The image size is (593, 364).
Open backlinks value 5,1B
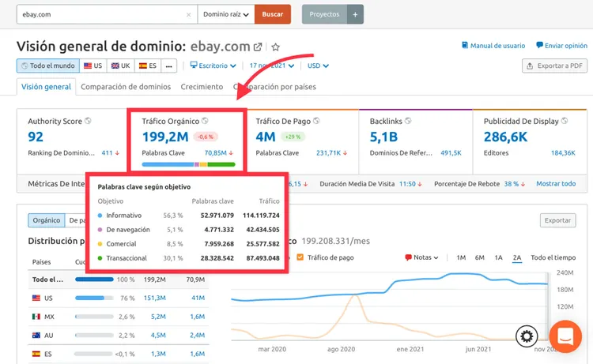coord(383,137)
